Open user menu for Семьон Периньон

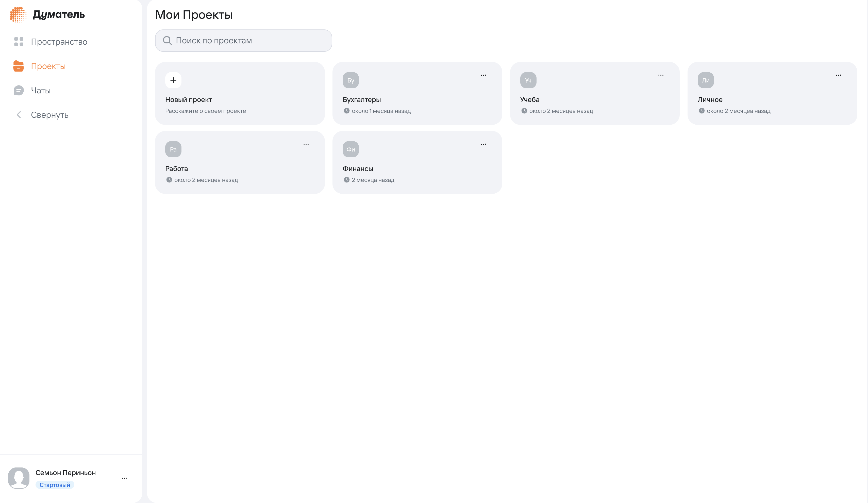[124, 478]
